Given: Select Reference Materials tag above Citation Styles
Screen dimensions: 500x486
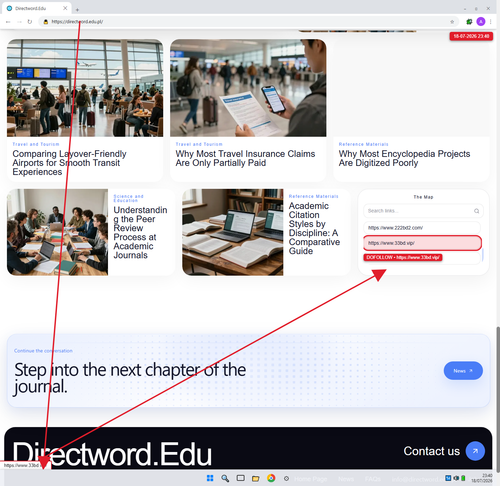Looking at the screenshot, I should click(x=313, y=196).
